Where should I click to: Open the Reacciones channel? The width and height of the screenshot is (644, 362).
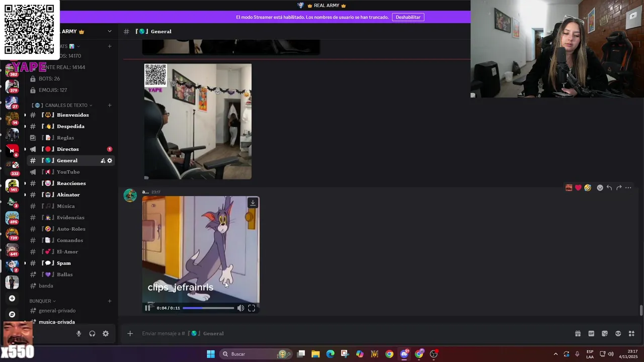coord(70,183)
